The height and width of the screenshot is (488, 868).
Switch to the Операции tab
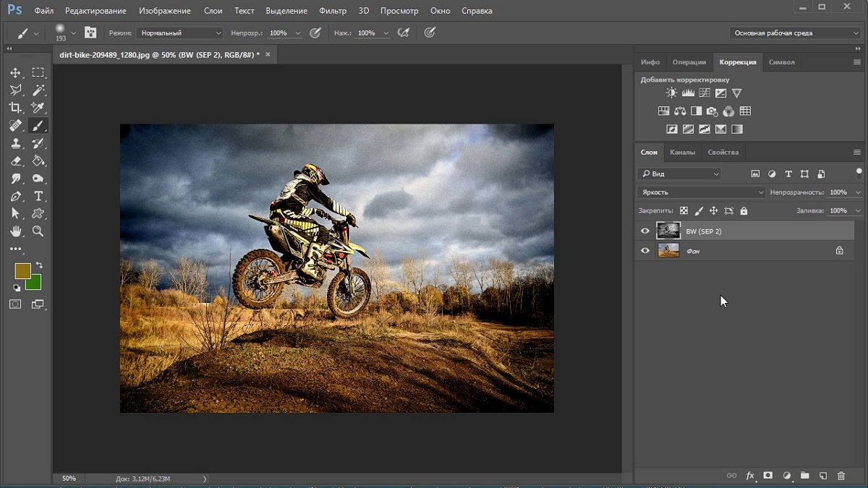click(x=689, y=62)
